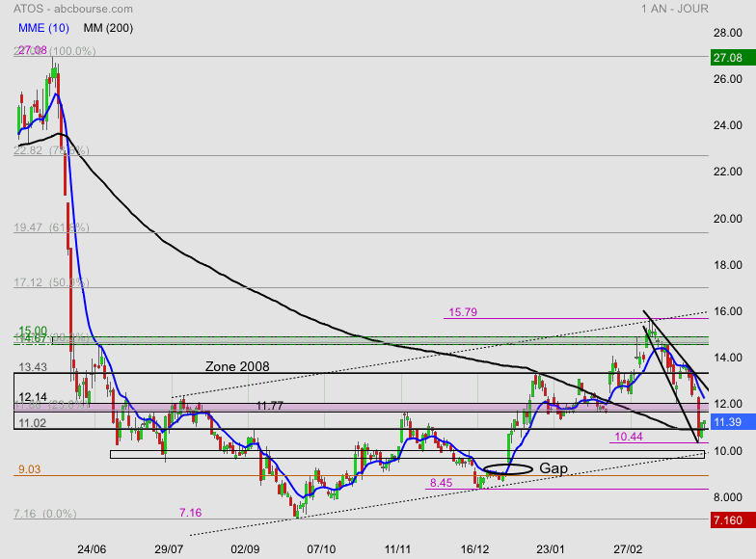Viewport: 756px width, 559px height.
Task: Click the '19.47 (61.8%)' Fibonacci label
Action: tap(51, 227)
